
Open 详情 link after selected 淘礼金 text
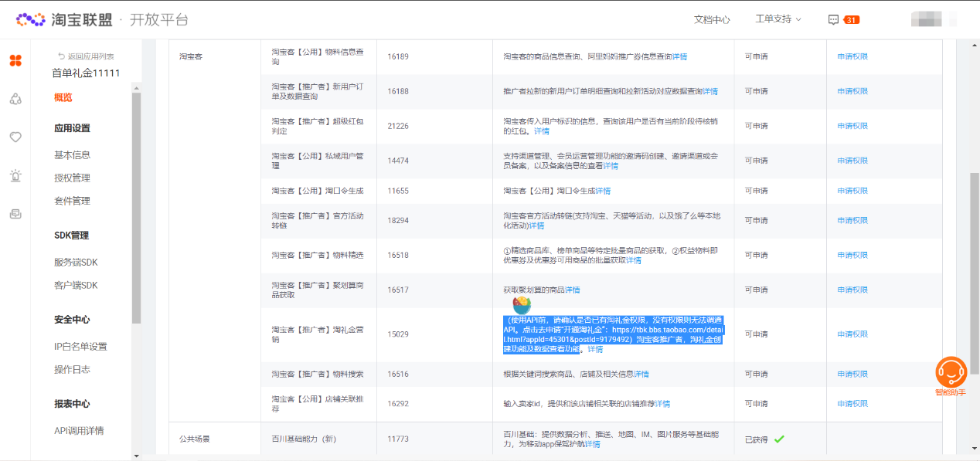[x=595, y=349]
